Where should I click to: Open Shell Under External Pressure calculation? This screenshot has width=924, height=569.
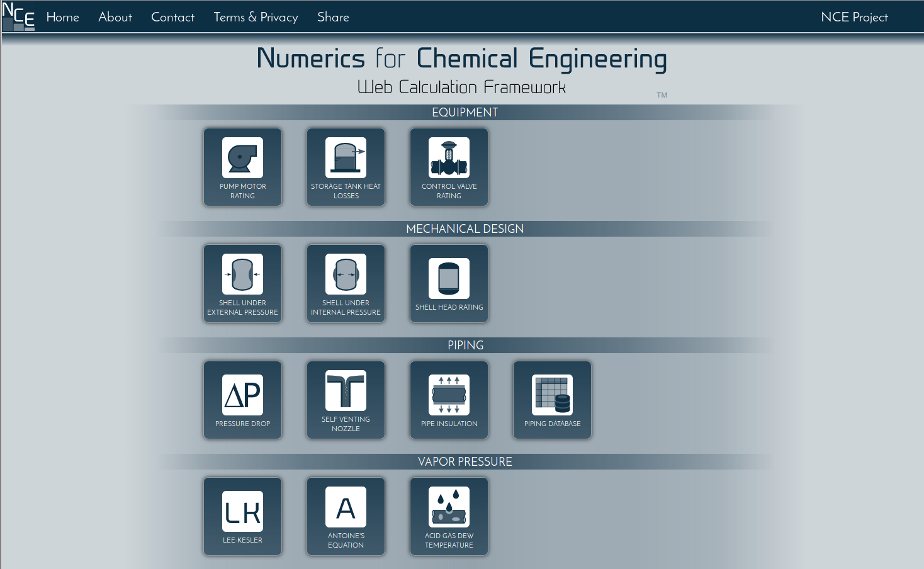[x=242, y=283]
